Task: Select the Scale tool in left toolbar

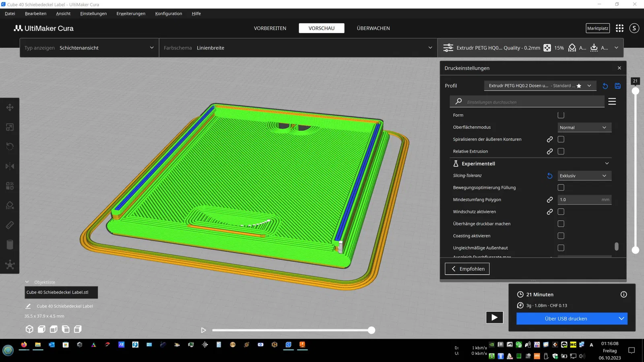Action: pos(10,127)
